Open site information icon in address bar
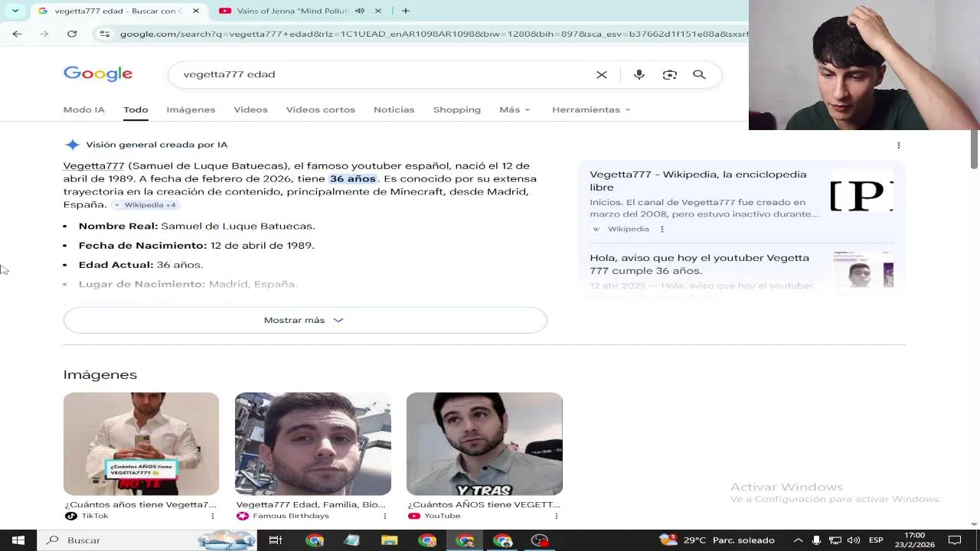Screen dimensions: 980x551 pos(105,34)
